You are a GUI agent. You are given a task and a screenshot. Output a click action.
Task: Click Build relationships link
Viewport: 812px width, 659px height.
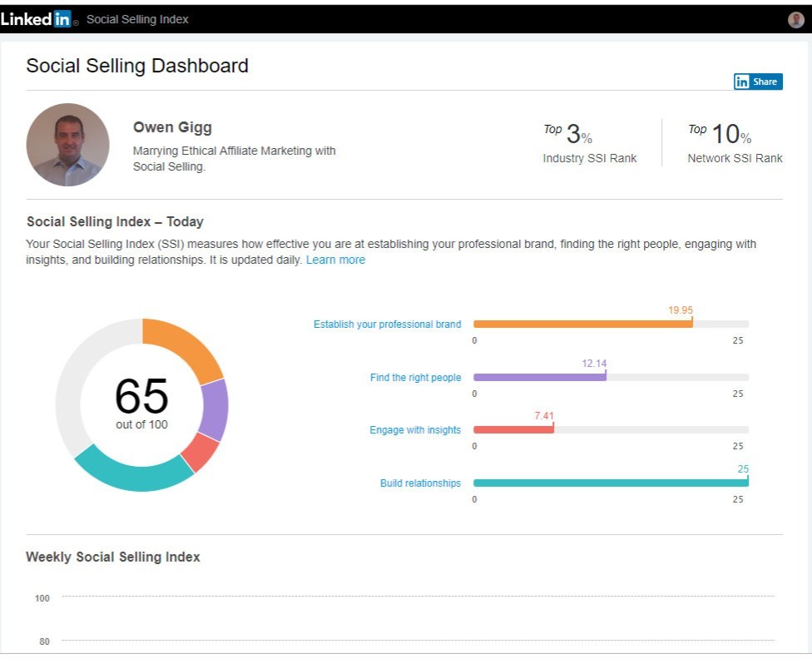[420, 483]
